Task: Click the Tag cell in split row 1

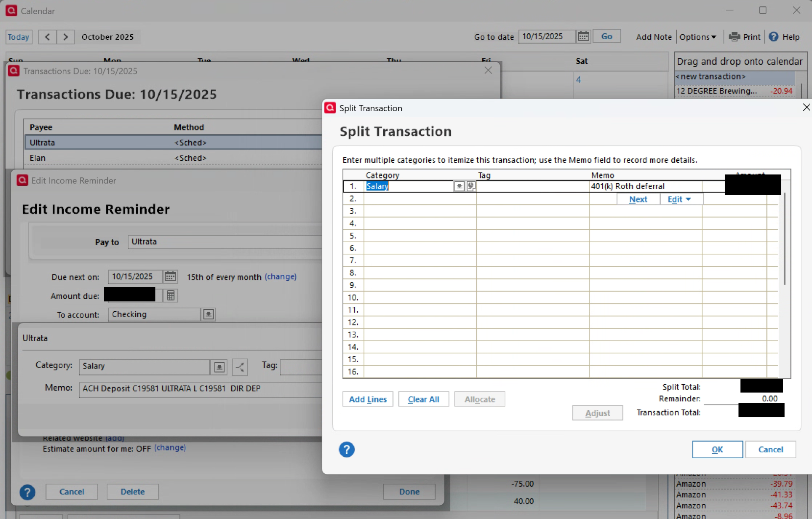Action: click(x=533, y=186)
